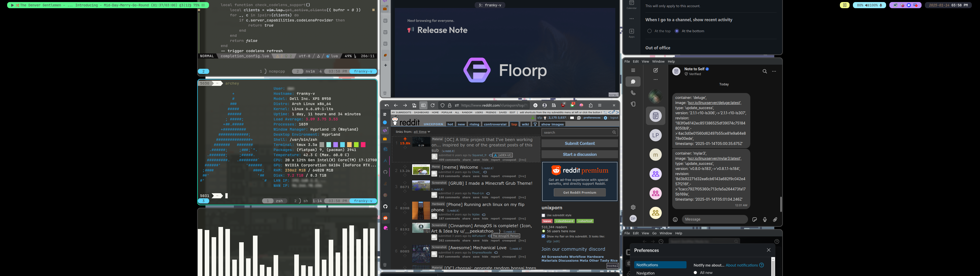
Task: Open 'Join our community discord' link
Action: coord(573,249)
